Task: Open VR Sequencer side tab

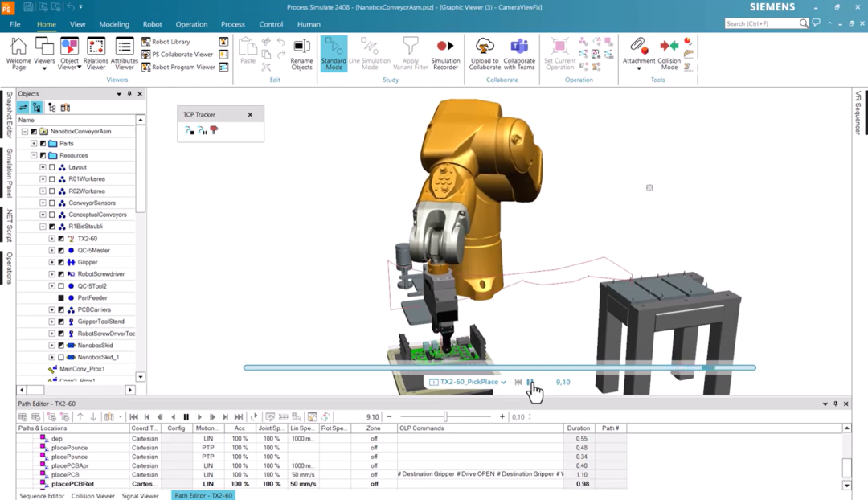Action: 858,113
